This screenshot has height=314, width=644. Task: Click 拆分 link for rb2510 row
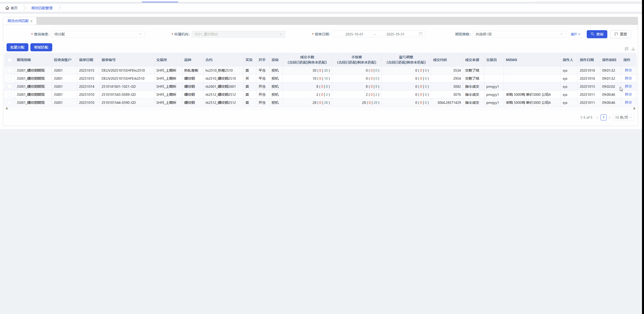tap(628, 78)
